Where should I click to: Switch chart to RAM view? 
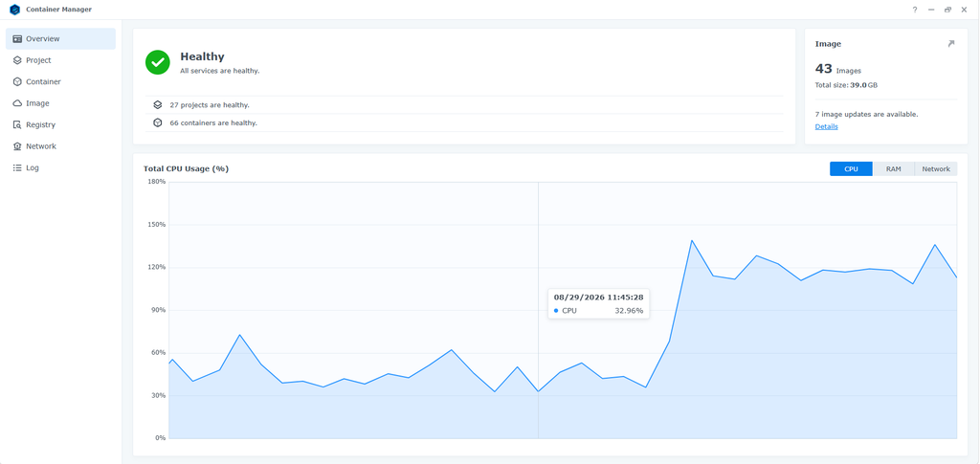[x=893, y=169]
